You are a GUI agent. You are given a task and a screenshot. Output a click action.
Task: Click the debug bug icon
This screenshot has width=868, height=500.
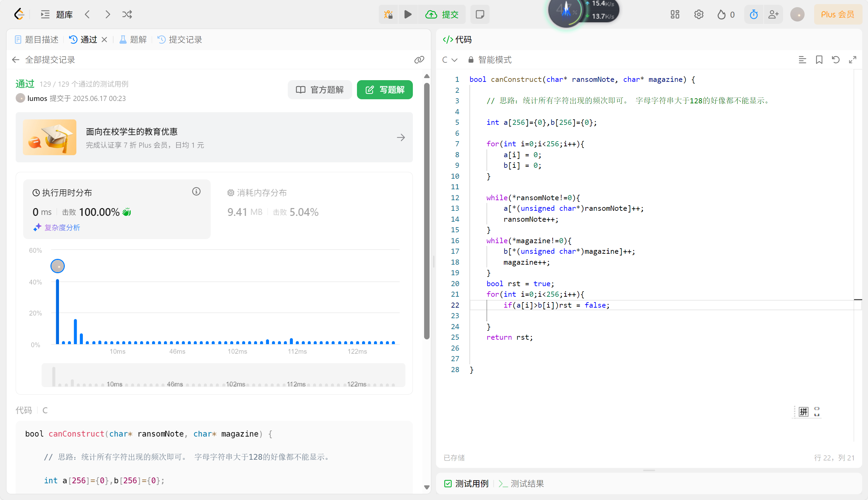tap(388, 14)
